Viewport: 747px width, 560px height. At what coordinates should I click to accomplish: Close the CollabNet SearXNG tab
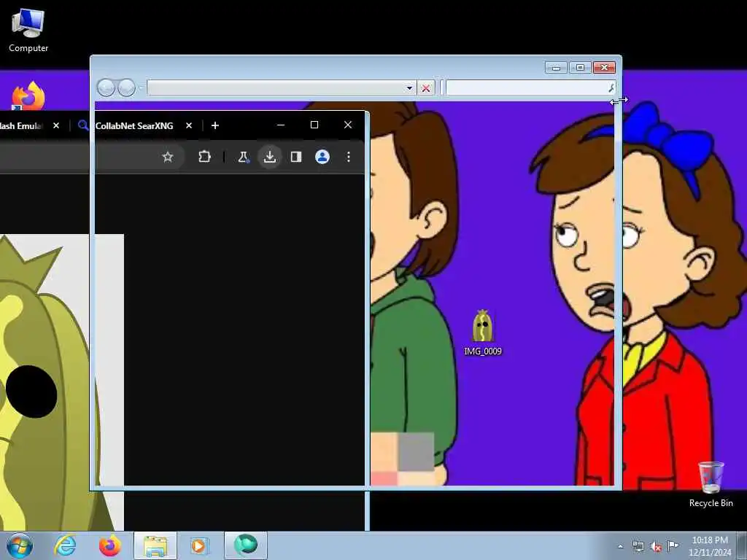(x=189, y=125)
